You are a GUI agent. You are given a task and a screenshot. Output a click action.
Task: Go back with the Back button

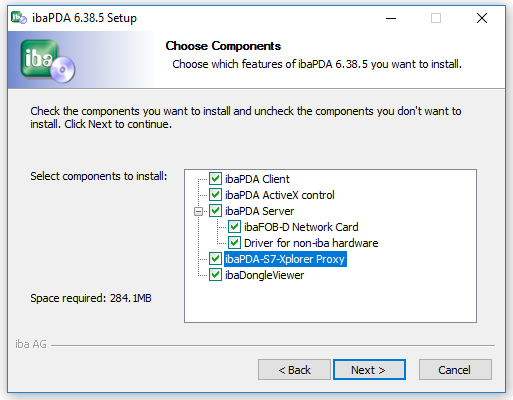coord(294,370)
